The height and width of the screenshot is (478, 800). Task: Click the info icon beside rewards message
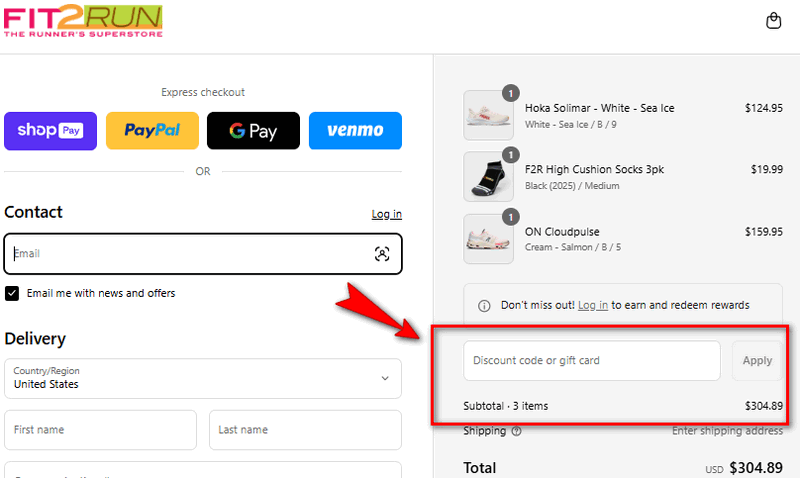[484, 305]
